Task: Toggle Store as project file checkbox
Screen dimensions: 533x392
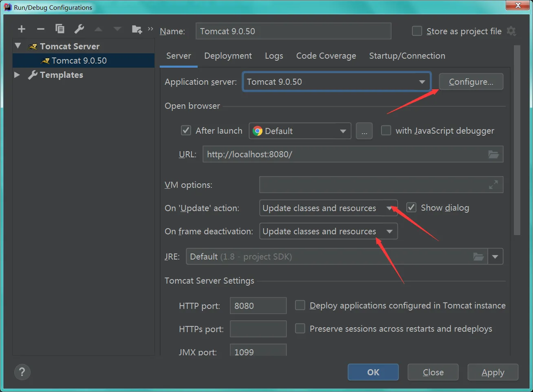Action: point(417,31)
